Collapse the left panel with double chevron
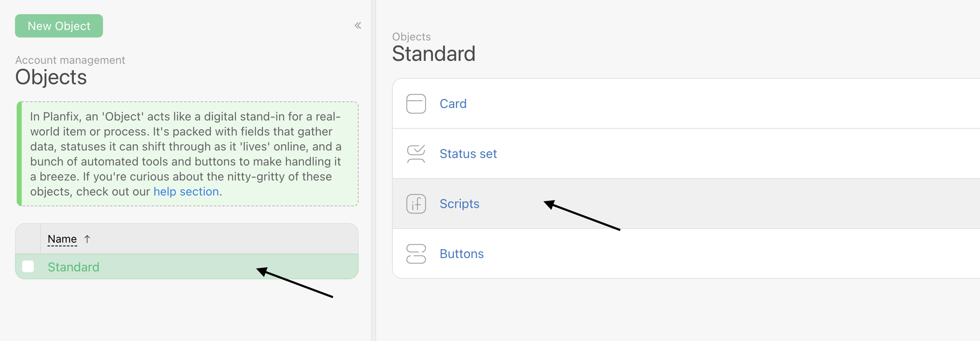The width and height of the screenshot is (980, 341). (x=358, y=26)
